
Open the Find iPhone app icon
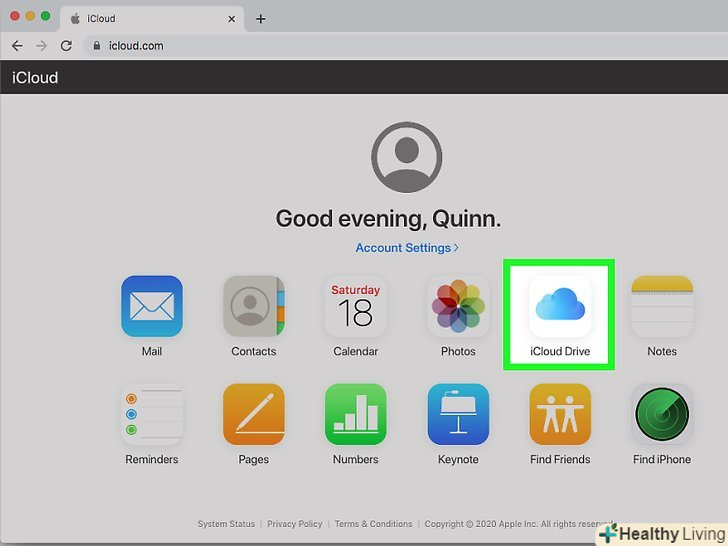tap(662, 414)
